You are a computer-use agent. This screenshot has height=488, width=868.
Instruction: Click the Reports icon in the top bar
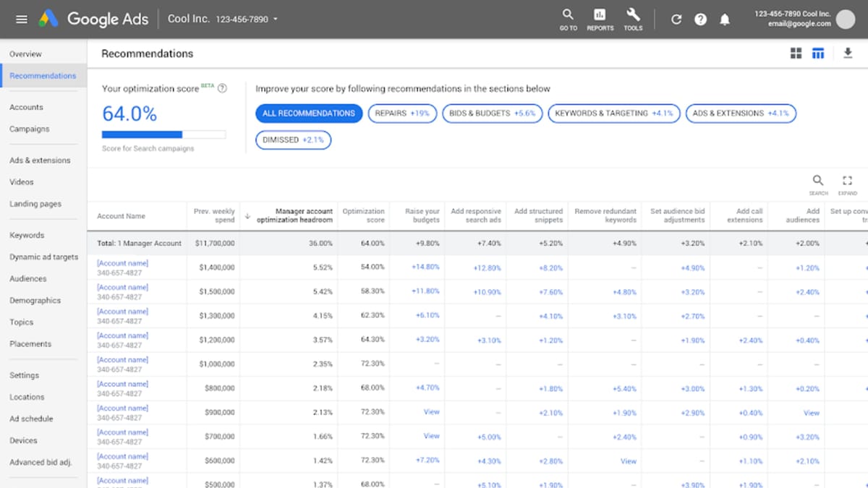point(599,14)
